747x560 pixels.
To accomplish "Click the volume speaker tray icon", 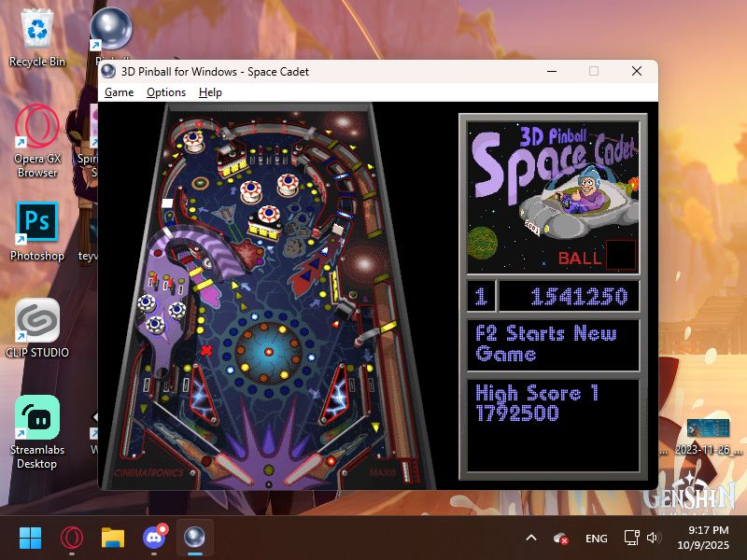I will pos(653,539).
